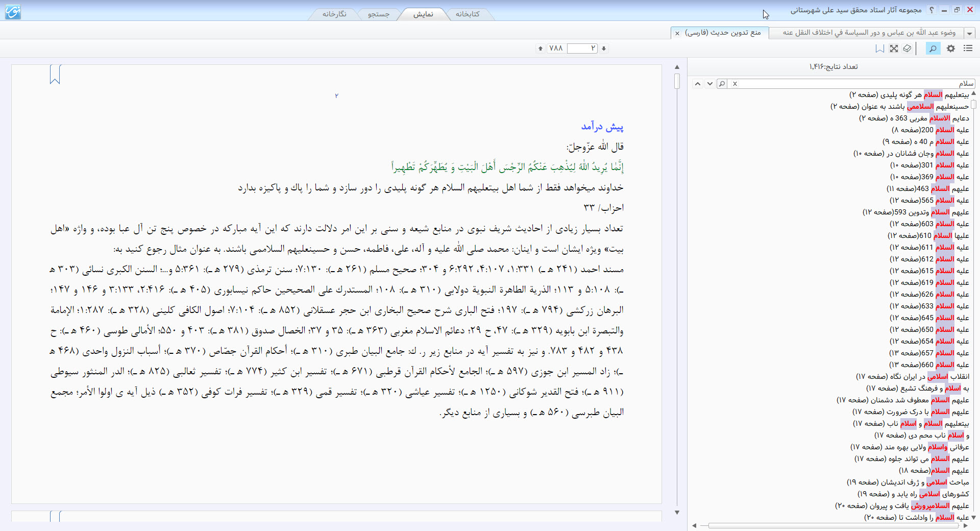Open result عليهم السلام 463 (صفحه ۱۱)
Image resolution: width=980 pixels, height=531 pixels.
[x=927, y=189]
